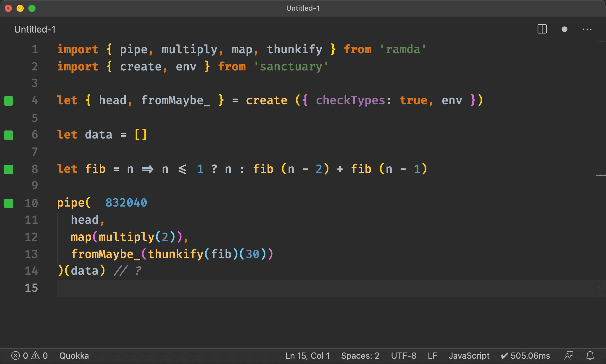This screenshot has height=364, width=606.
Task: Click the empty array [] on line 6
Action: point(141,135)
